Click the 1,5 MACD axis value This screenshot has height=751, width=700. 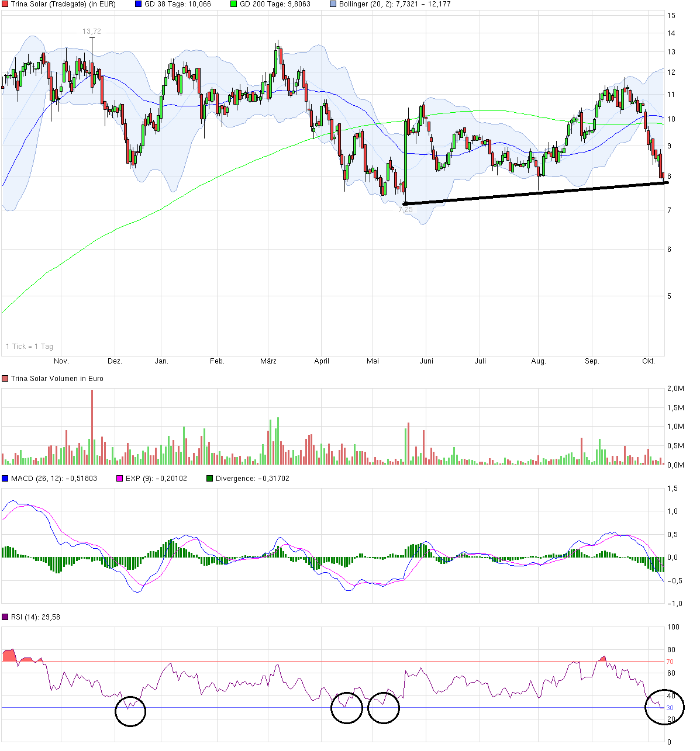tap(673, 488)
